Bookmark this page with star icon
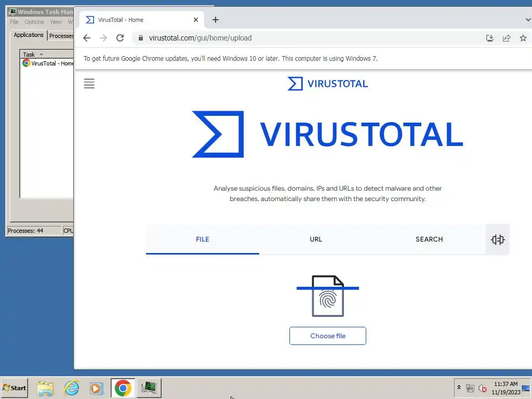Image resolution: width=532 pixels, height=399 pixels. (523, 38)
